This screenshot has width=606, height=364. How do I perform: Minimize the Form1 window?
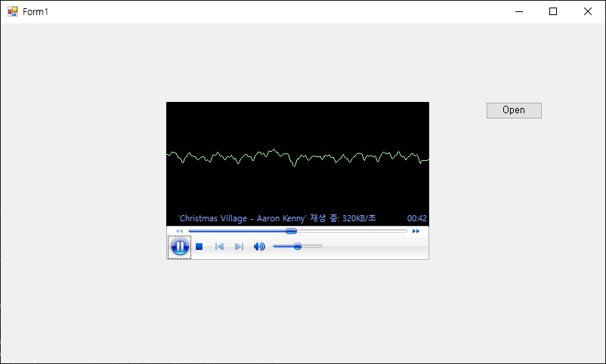click(x=519, y=11)
